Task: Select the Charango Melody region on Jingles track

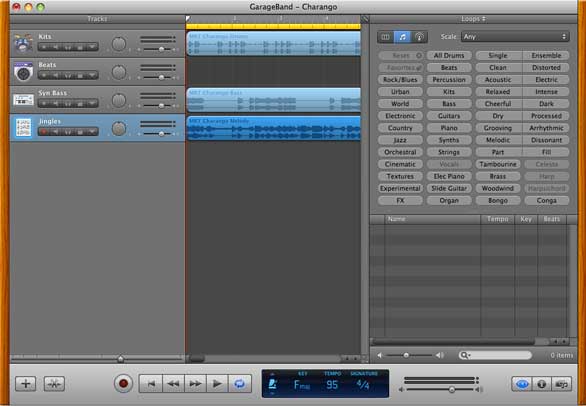Action: click(x=274, y=128)
